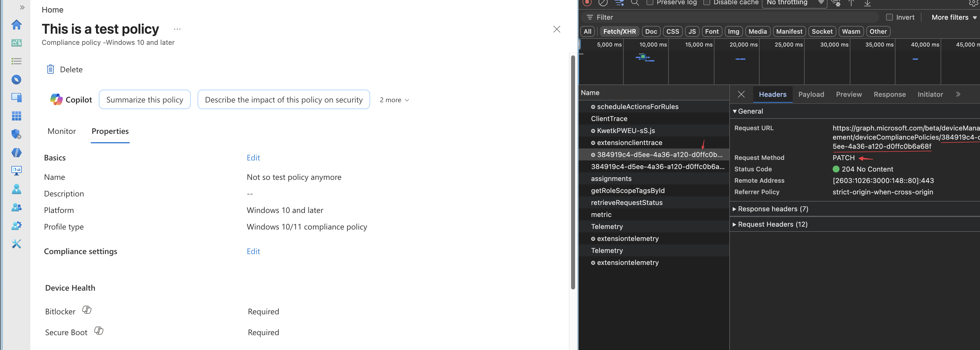Click the Copilot tooltip icon beside Bitlocker
980x350 pixels.
point(87,310)
